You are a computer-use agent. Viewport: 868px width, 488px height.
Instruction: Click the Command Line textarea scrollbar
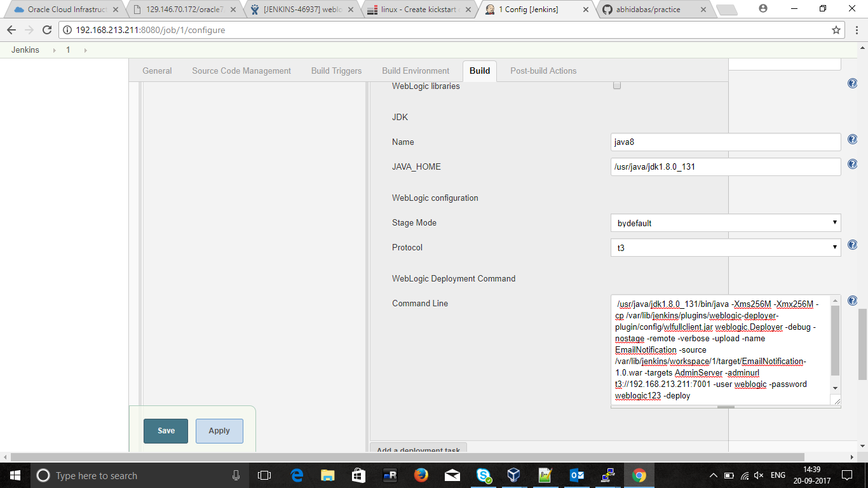point(835,340)
